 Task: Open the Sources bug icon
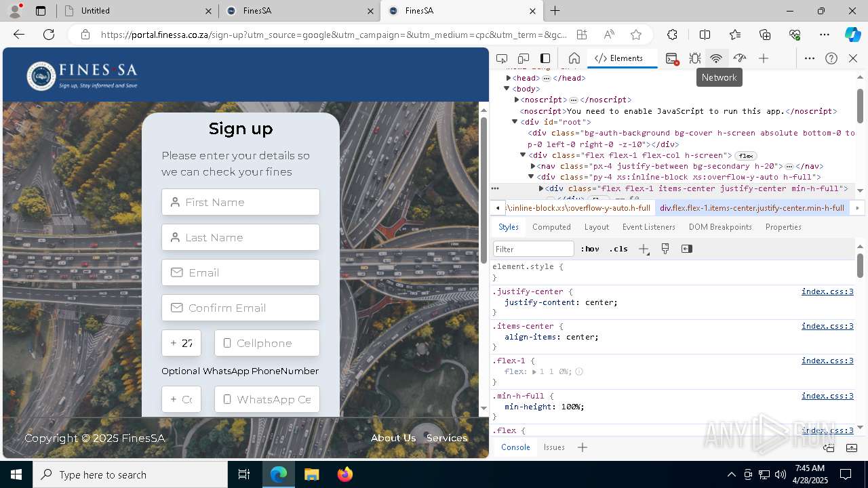[x=694, y=58]
